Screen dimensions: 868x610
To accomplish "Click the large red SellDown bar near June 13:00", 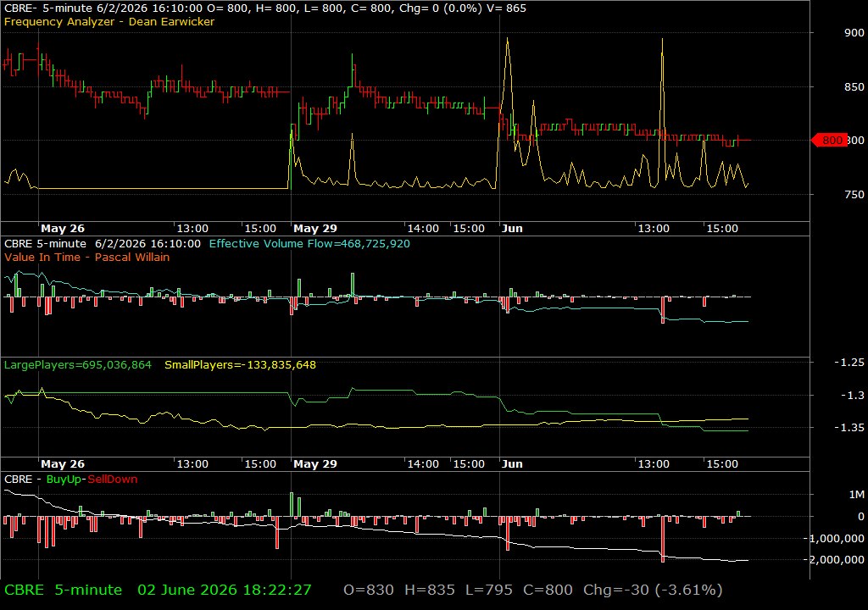I will 663,539.
